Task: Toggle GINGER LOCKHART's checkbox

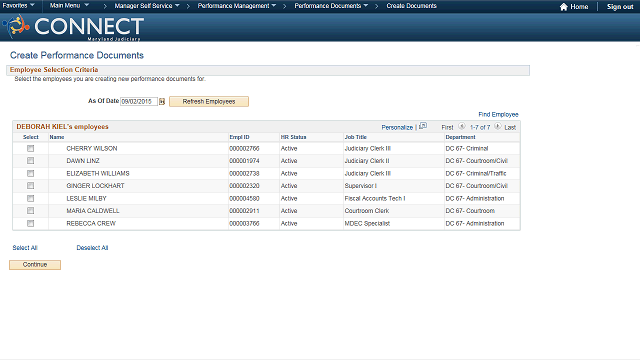Action: click(31, 186)
